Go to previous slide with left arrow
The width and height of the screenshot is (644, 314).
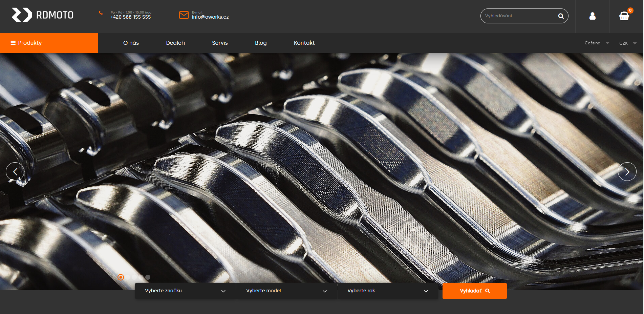[x=15, y=172]
